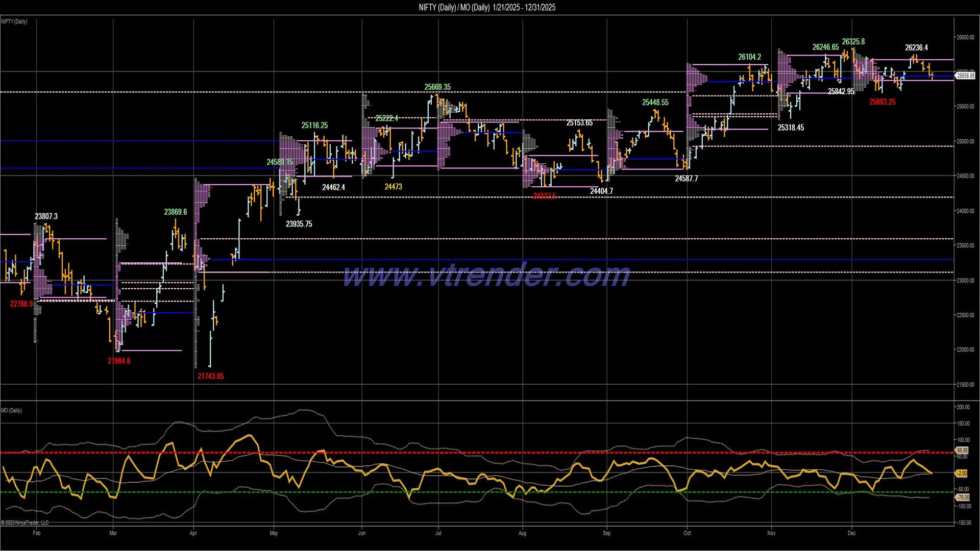
Task: Select the 26104.2 green price annotation
Action: tap(750, 57)
